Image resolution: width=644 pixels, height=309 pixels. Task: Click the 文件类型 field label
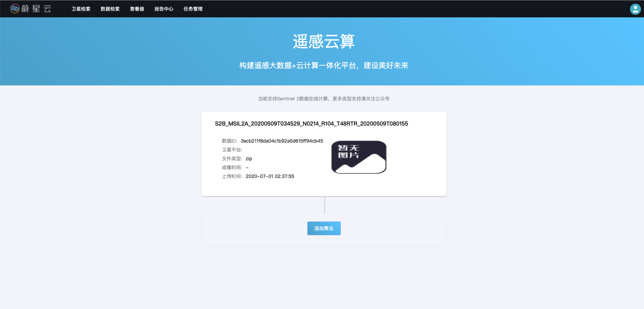232,159
